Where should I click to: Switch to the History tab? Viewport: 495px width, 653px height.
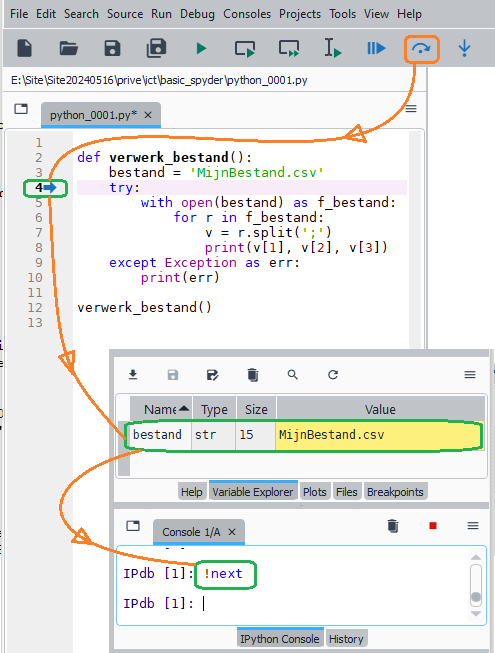[346, 638]
